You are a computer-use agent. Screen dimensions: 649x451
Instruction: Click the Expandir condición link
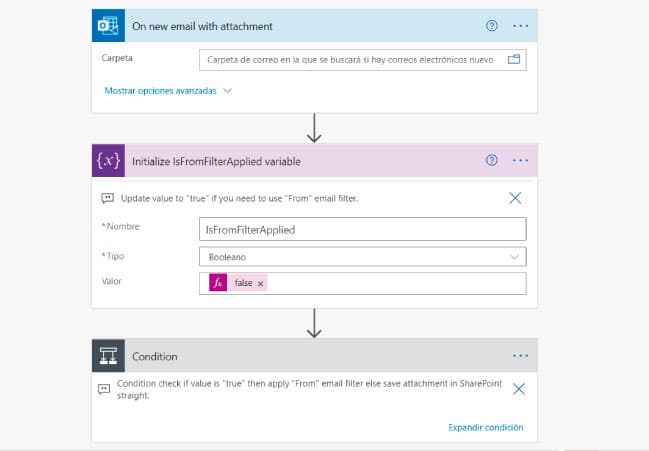point(485,428)
